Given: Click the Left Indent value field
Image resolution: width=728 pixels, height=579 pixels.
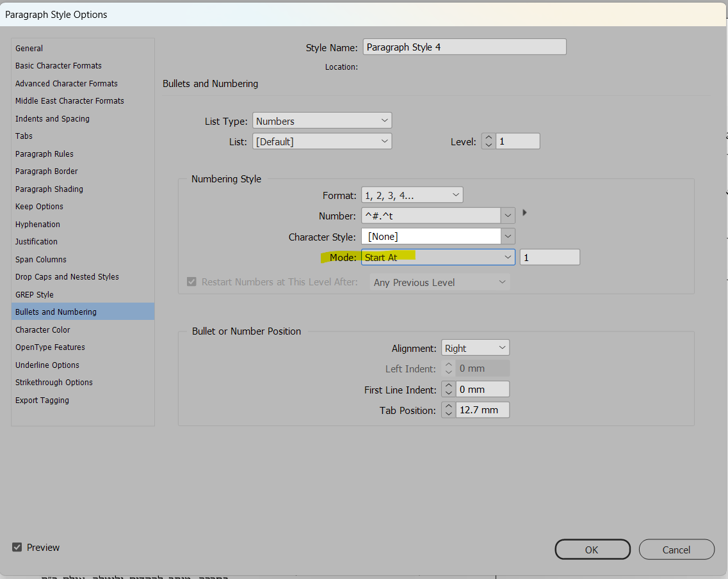Looking at the screenshot, I should point(483,369).
